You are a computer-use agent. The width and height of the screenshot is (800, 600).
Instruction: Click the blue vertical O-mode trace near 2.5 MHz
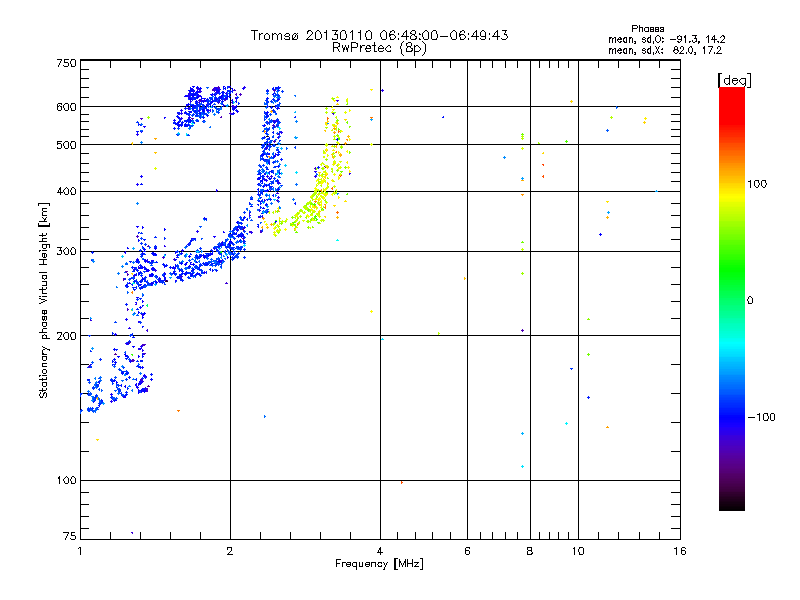pyautogui.click(x=270, y=158)
